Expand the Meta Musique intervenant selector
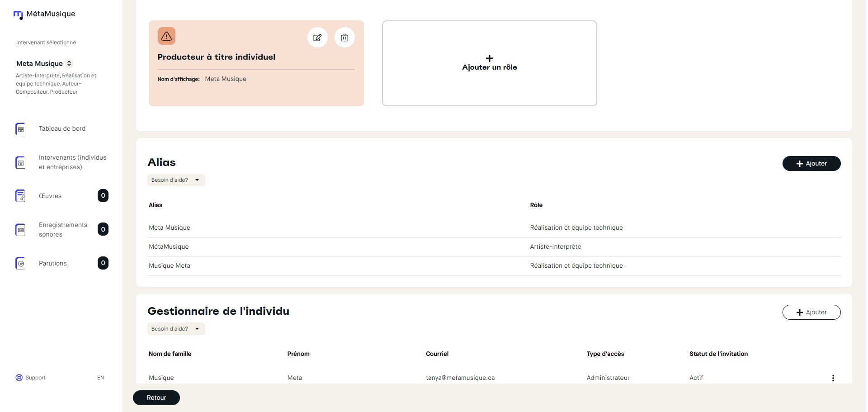 click(69, 63)
